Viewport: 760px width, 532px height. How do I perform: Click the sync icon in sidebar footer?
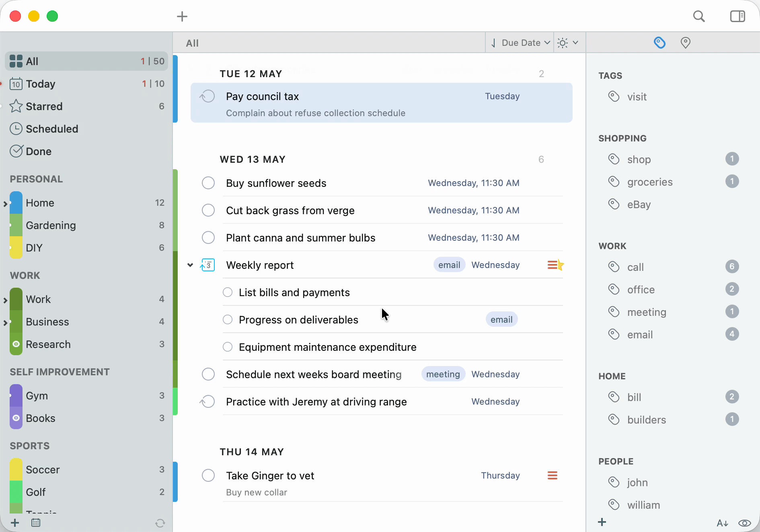tap(160, 523)
